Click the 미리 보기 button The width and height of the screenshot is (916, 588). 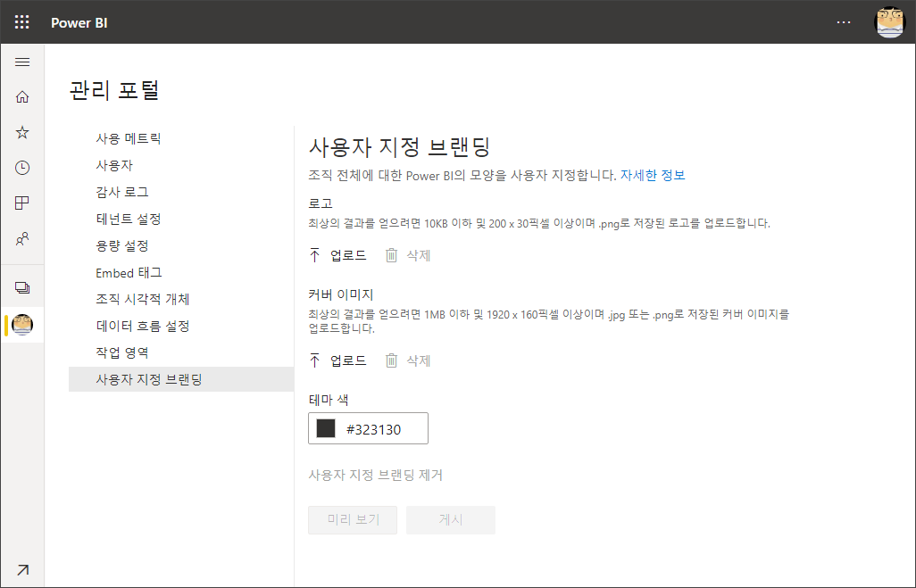[353, 519]
